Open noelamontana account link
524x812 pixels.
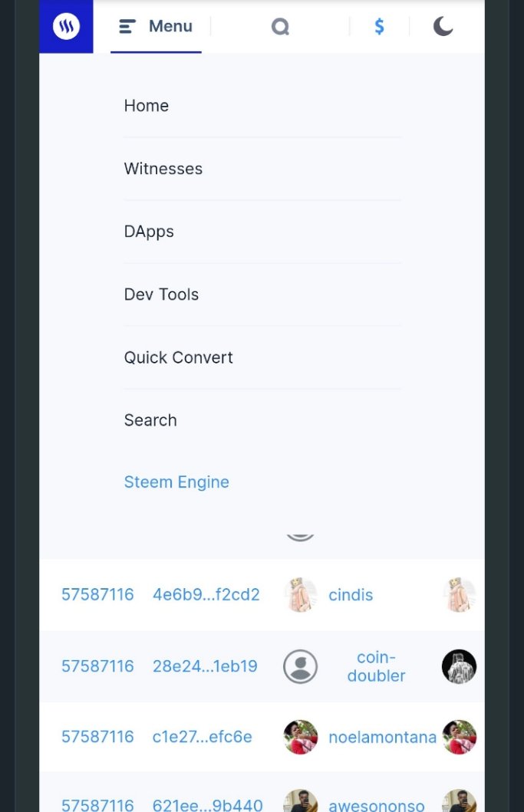point(383,737)
